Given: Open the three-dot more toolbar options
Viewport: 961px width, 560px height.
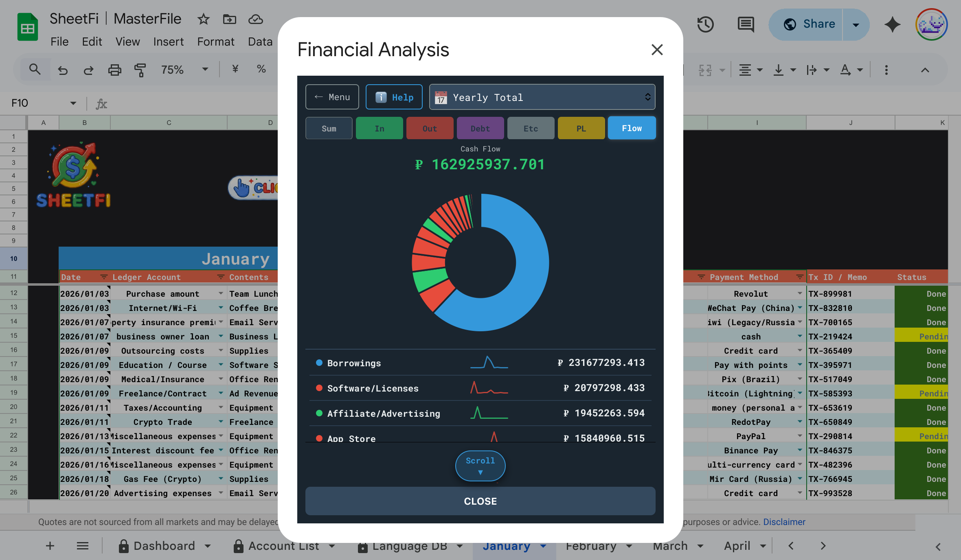Looking at the screenshot, I should pyautogui.click(x=886, y=70).
